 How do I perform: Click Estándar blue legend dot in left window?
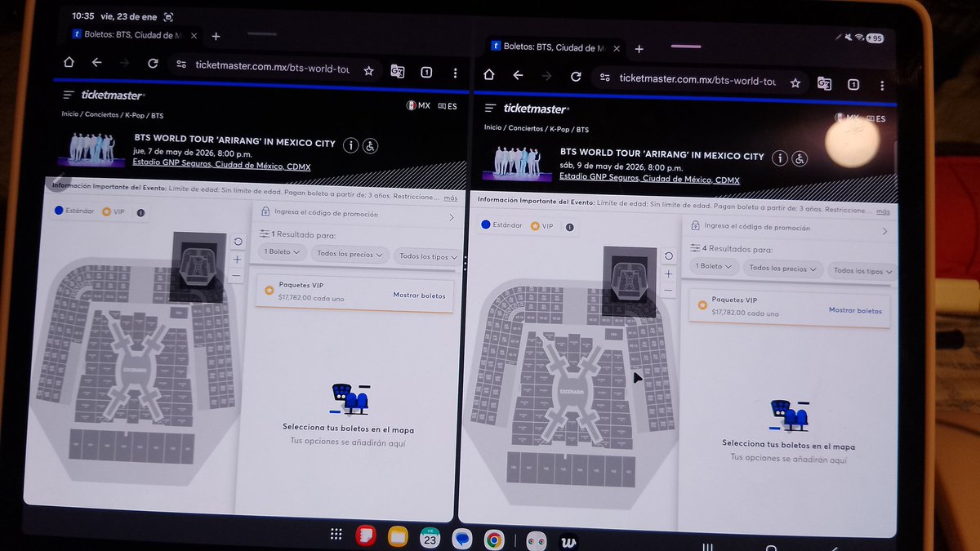click(59, 211)
